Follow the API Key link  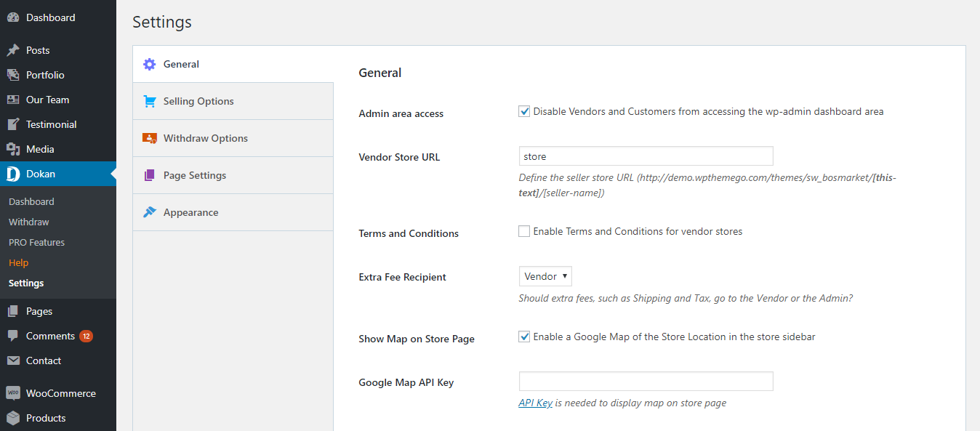[x=535, y=403]
